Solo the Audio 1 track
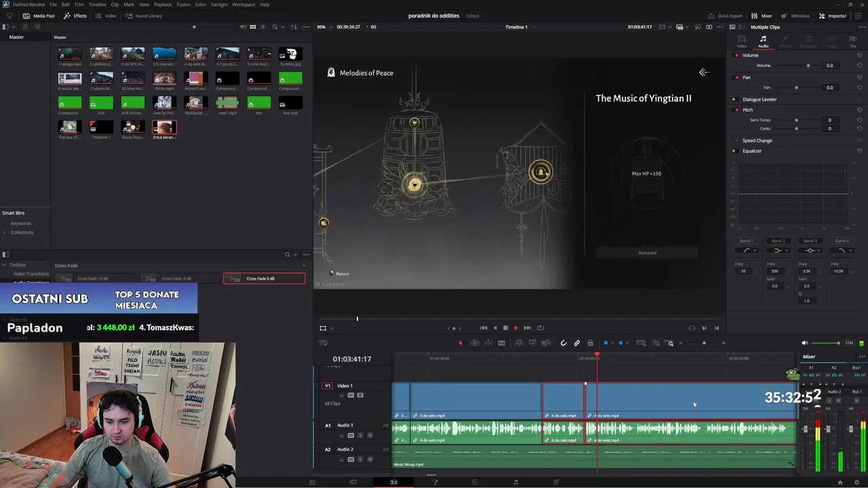The image size is (868, 488). [x=360, y=435]
